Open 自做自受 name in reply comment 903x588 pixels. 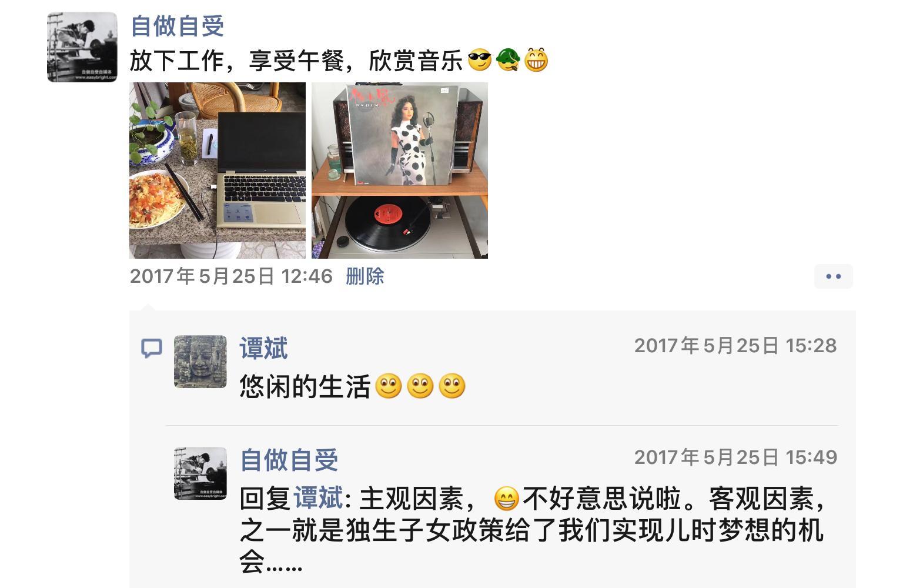pos(289,460)
